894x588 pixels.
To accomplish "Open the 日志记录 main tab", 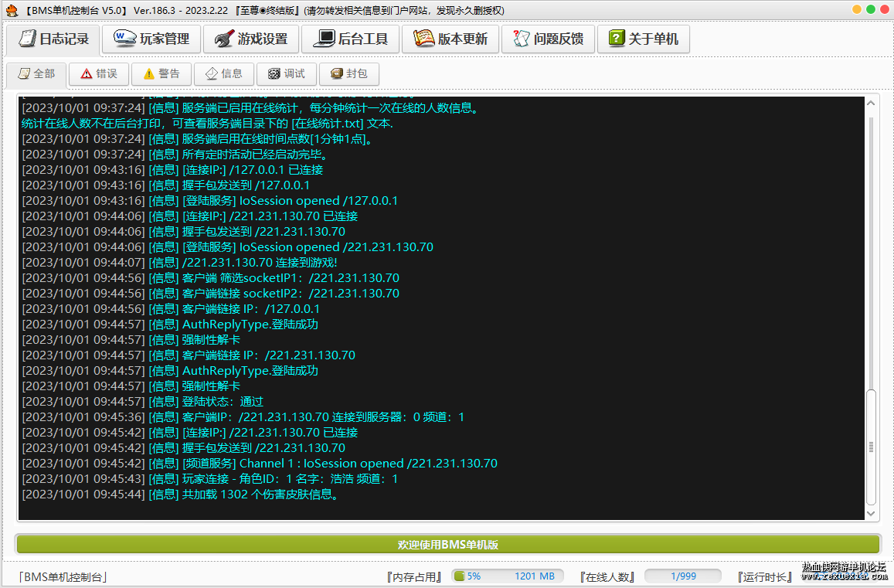I will click(53, 39).
